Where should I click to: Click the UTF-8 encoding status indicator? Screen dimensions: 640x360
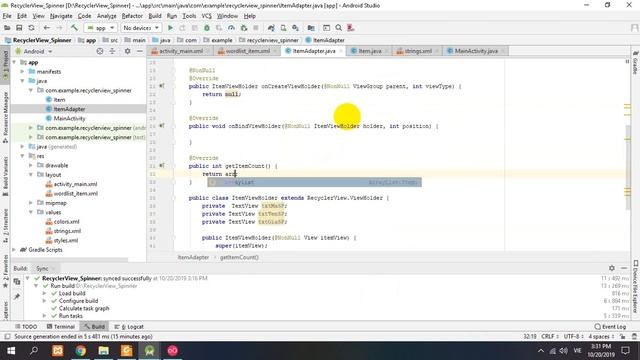(572, 337)
